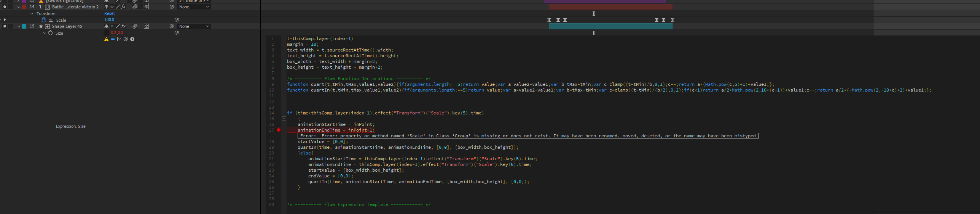The image size is (980, 214).
Task: Toggle 3D layer switch on Shape Layer 46
Action: coord(146,26)
